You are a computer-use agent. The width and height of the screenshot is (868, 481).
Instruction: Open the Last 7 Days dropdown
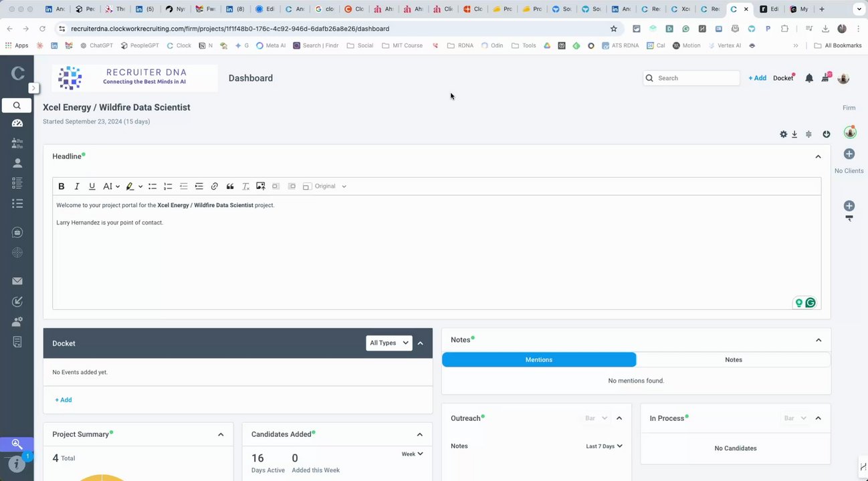(x=605, y=446)
